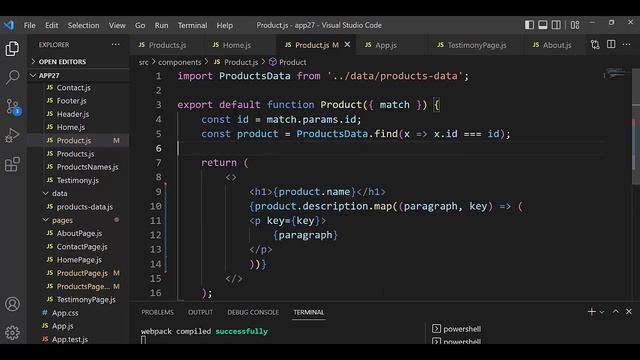Open the Terminal menu
The width and height of the screenshot is (640, 360).
[192, 25]
